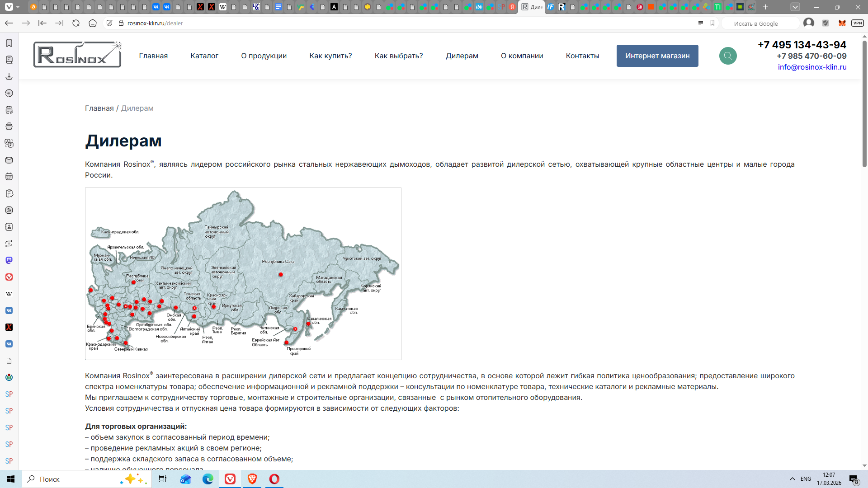Open the Mail panel envelope icon
The width and height of the screenshot is (868, 488).
pos(9,160)
